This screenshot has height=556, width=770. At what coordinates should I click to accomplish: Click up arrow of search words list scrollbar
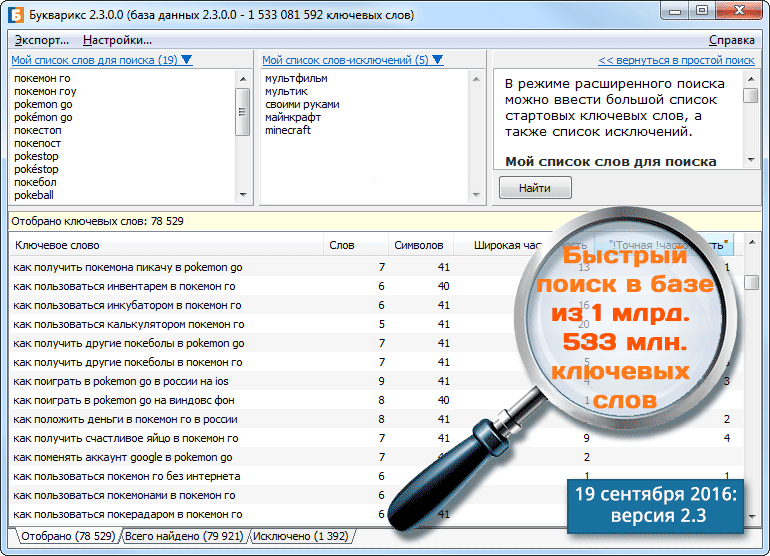243,79
